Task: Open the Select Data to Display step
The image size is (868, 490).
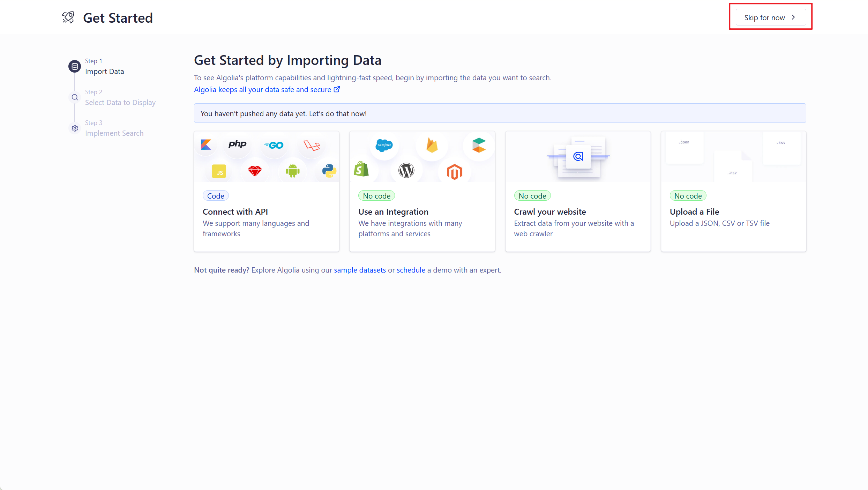Action: 120,102
